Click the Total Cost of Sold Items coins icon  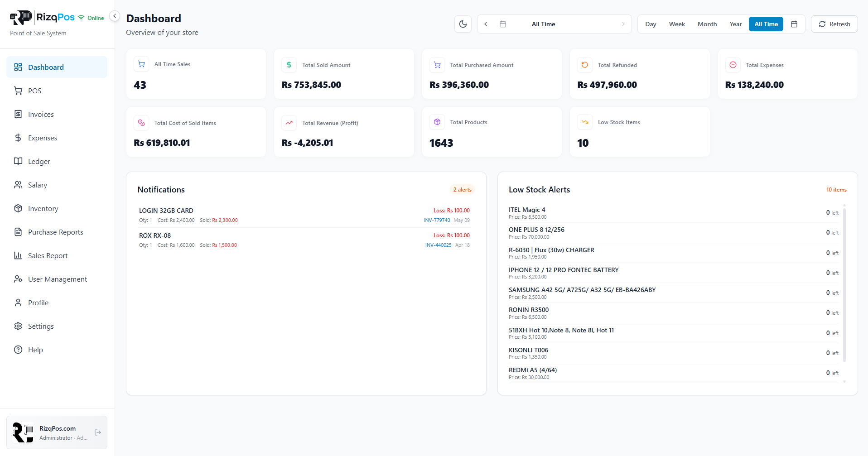pos(141,123)
